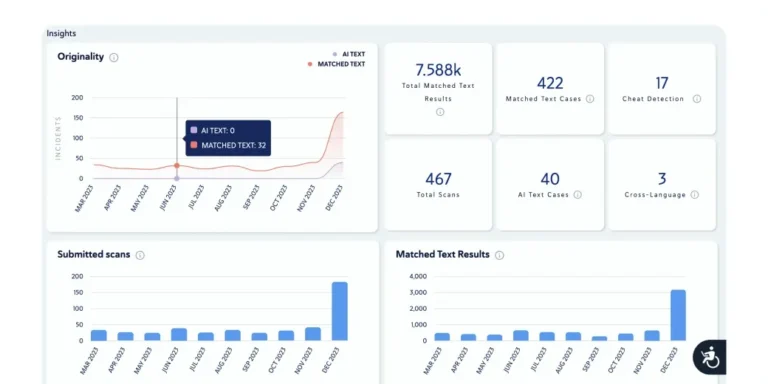Image resolution: width=768 pixels, height=384 pixels.
Task: Click the DEC 2023 bar in Submitted scans
Action: coord(339,311)
